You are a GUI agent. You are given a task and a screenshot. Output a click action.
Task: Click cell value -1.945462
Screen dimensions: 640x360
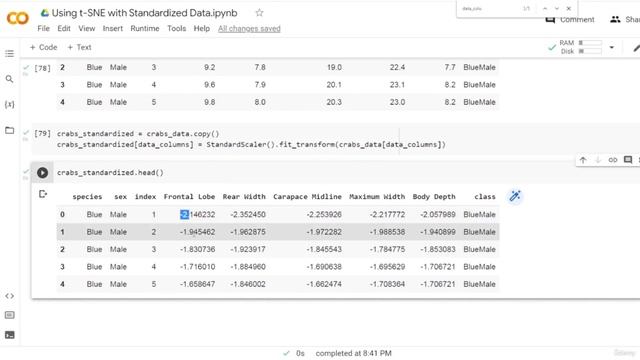point(198,232)
